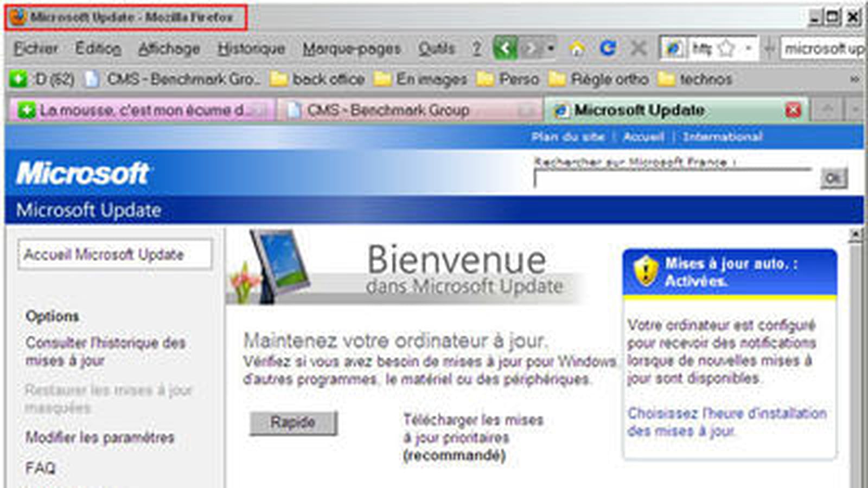This screenshot has height=488, width=868.
Task: Click the greyed forward arrow button
Action: click(531, 49)
